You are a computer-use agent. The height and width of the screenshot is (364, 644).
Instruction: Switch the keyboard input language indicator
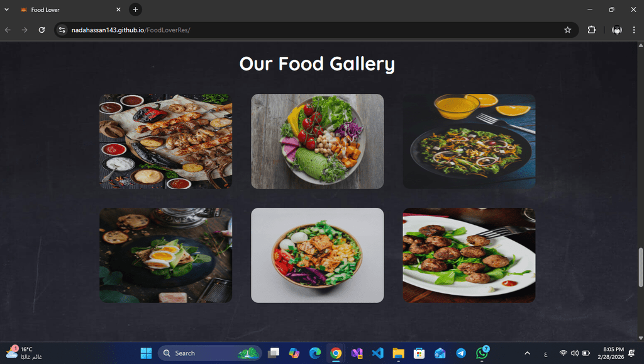tap(545, 354)
